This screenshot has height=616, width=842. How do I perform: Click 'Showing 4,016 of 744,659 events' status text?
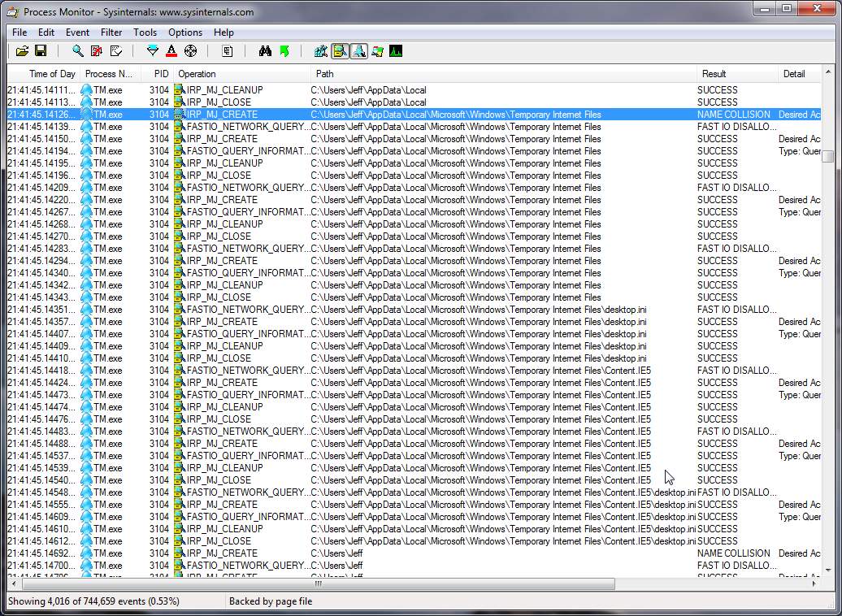point(93,601)
